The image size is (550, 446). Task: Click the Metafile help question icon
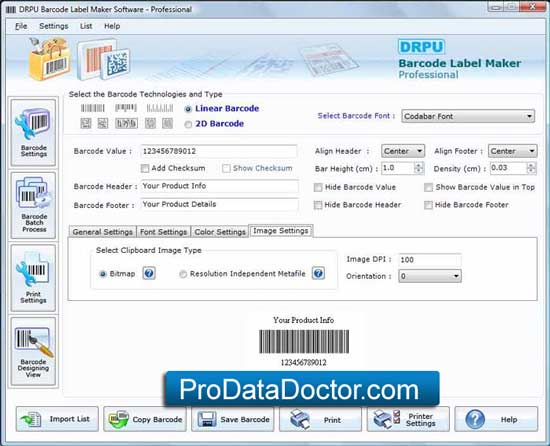pos(318,273)
